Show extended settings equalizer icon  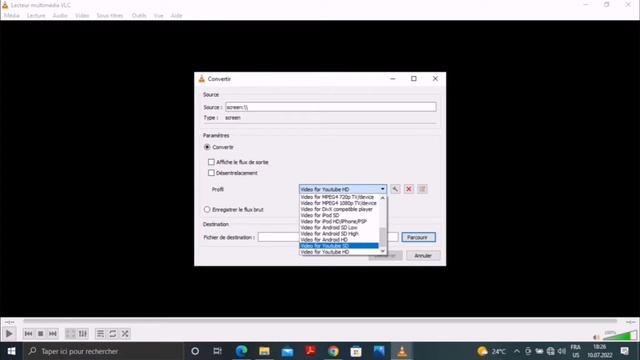pyautogui.click(x=83, y=333)
